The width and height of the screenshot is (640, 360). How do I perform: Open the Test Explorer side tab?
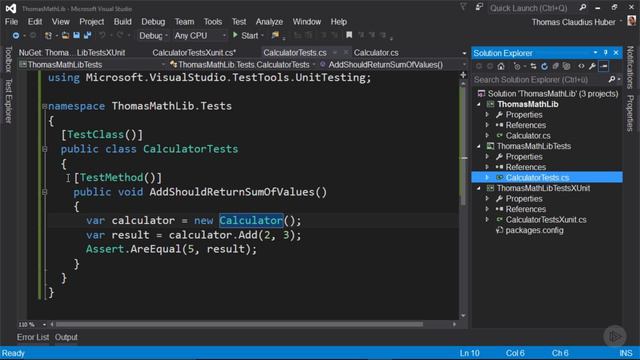(8, 100)
